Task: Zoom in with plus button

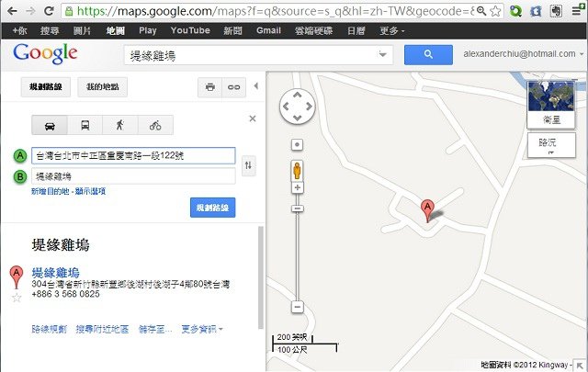Action: click(298, 187)
